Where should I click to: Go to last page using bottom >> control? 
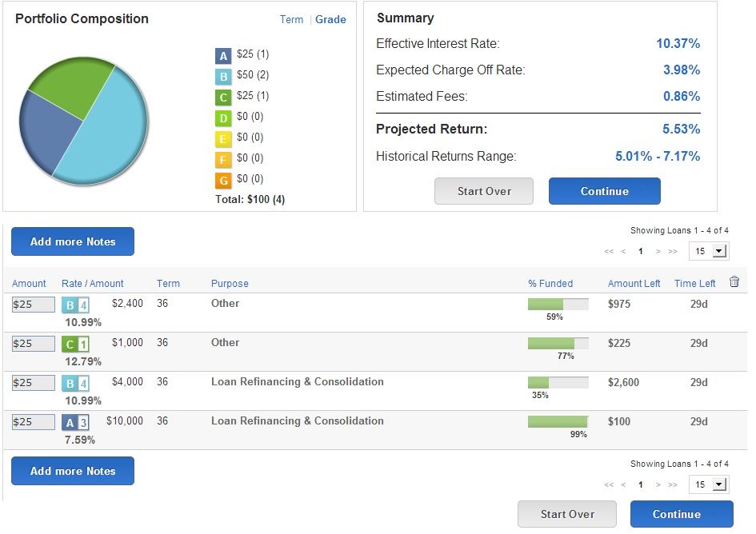(673, 484)
